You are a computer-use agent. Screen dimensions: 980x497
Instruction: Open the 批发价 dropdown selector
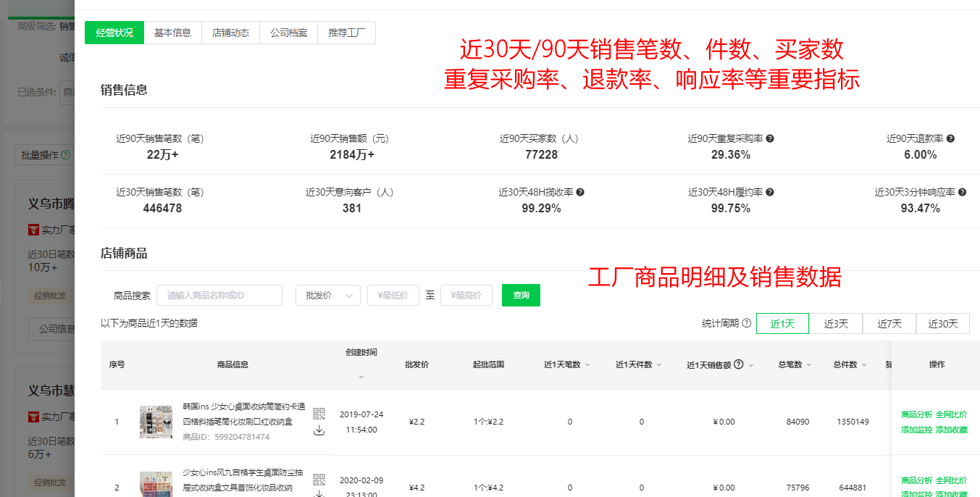tap(327, 295)
